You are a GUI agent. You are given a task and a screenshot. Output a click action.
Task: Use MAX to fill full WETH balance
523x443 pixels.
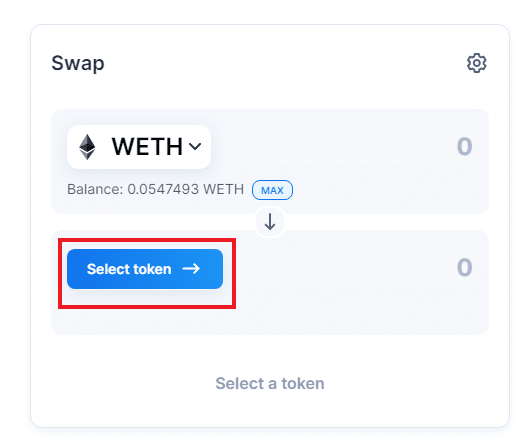coord(272,190)
